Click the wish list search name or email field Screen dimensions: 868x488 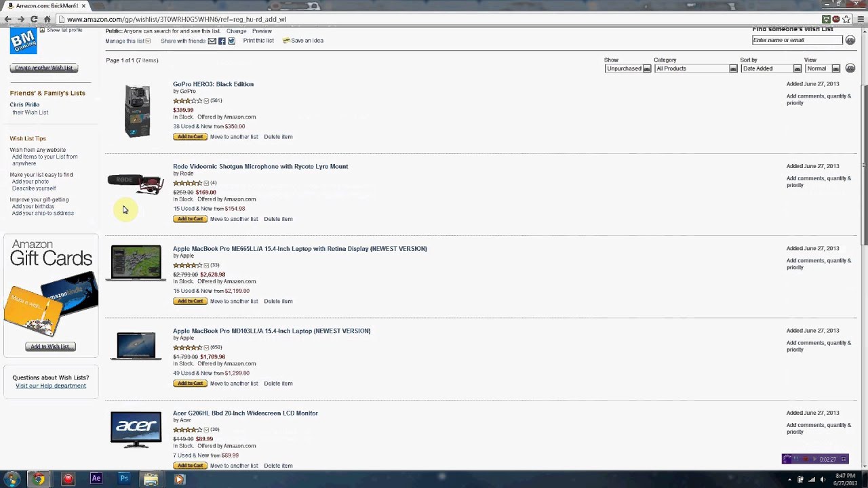pyautogui.click(x=797, y=40)
